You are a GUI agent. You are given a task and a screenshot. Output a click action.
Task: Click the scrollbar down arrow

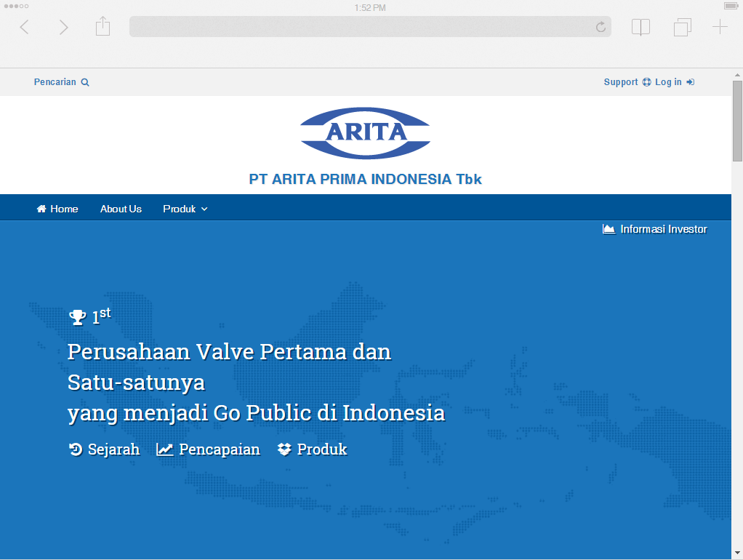point(737,553)
